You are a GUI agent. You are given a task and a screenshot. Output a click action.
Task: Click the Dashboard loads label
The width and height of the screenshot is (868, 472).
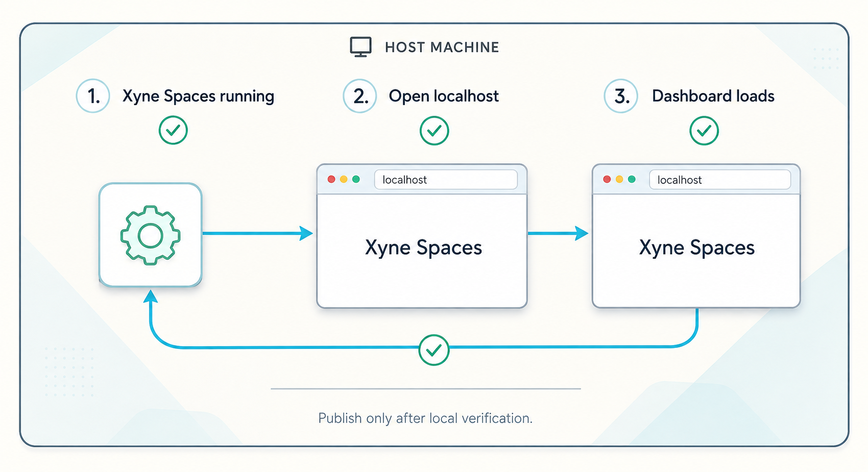pyautogui.click(x=713, y=96)
